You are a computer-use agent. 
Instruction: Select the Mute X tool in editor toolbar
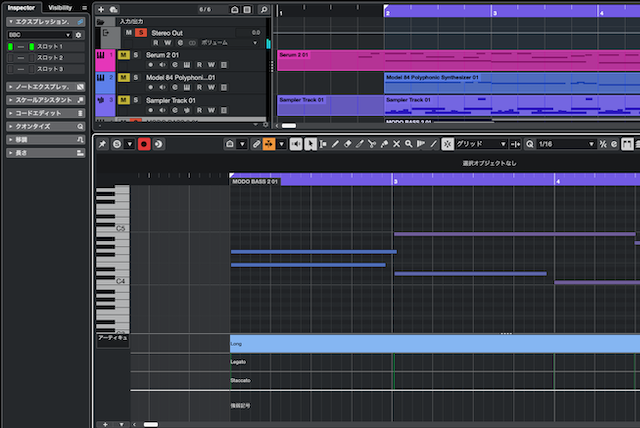[x=396, y=144]
